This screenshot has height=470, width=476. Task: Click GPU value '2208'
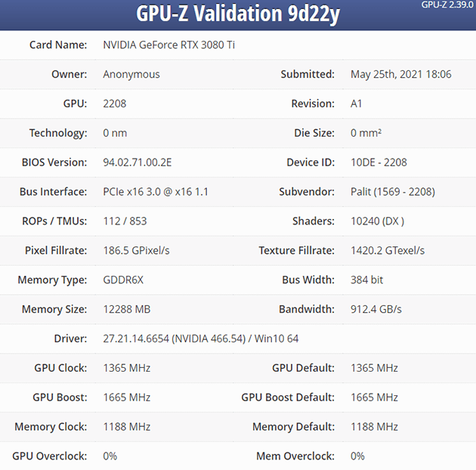click(x=114, y=104)
